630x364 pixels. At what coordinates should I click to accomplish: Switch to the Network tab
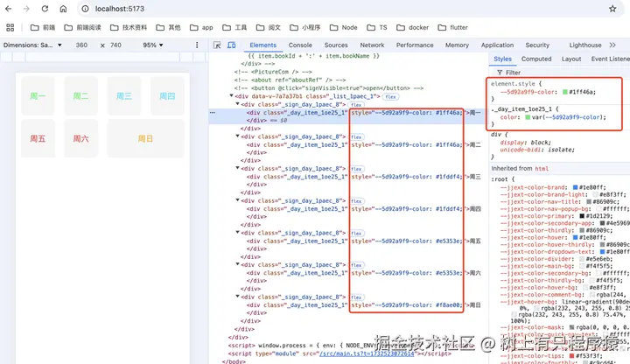click(x=372, y=45)
